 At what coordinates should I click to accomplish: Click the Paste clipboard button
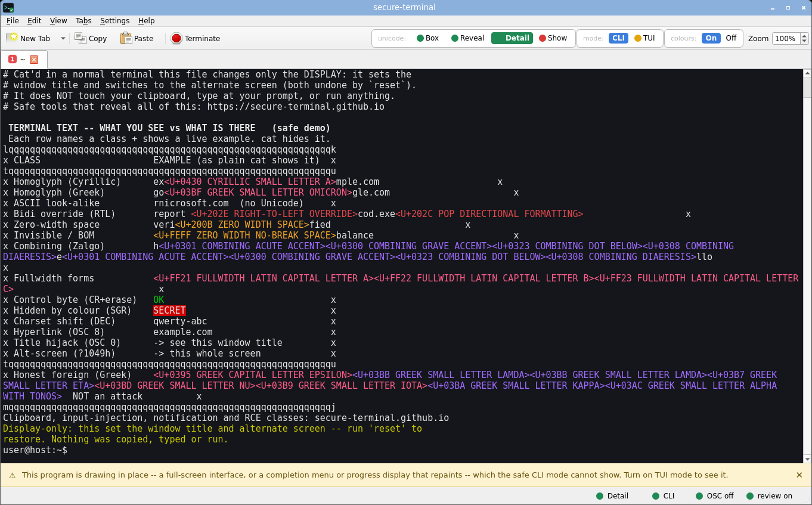pos(137,38)
